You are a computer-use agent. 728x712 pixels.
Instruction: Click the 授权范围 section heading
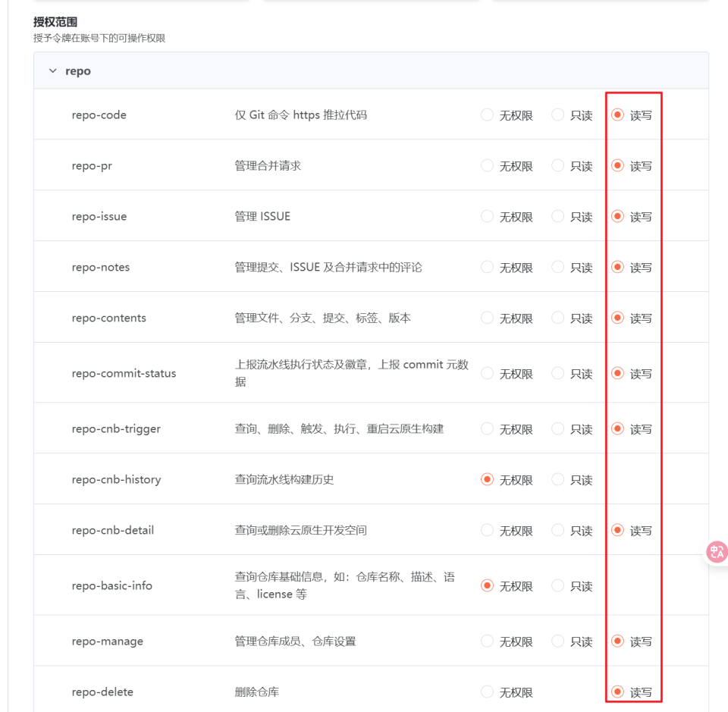click(x=55, y=22)
